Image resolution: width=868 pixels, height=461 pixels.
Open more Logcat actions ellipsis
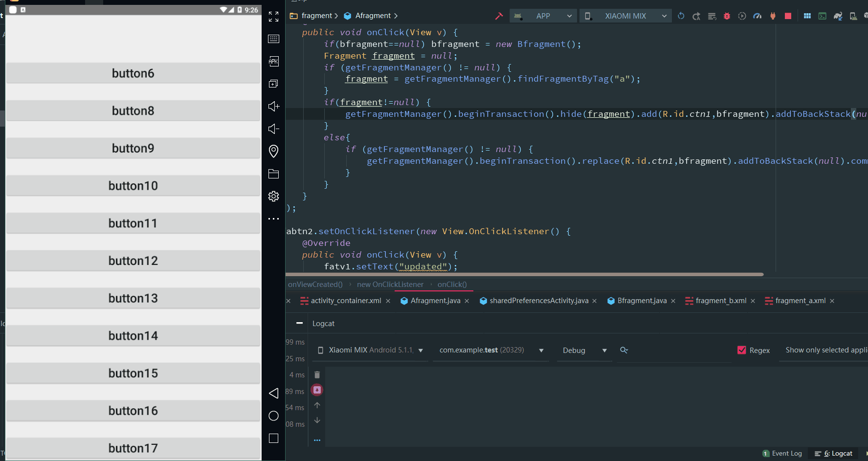317,440
